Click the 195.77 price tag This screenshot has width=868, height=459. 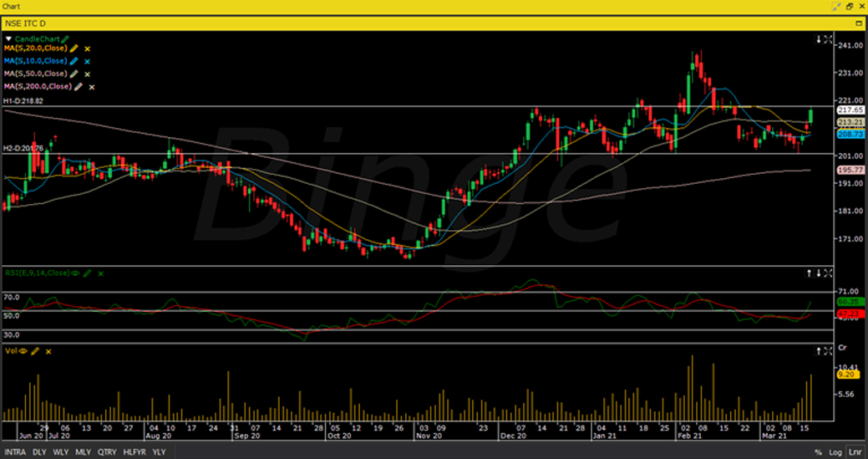coord(850,170)
